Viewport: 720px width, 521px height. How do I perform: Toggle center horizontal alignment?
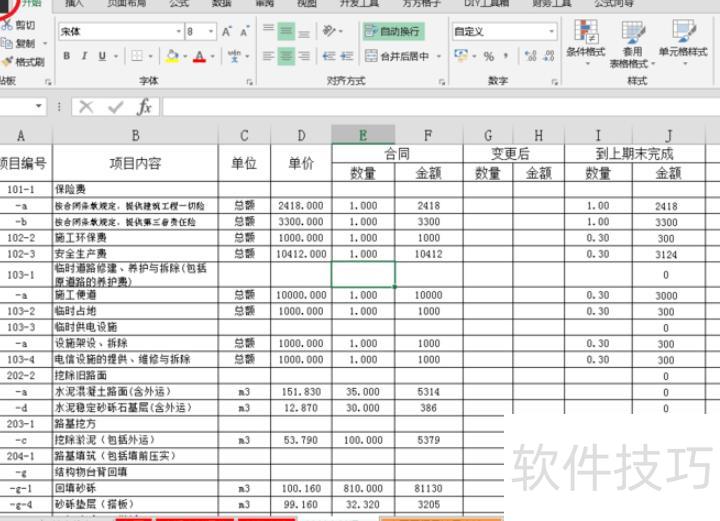(x=286, y=56)
